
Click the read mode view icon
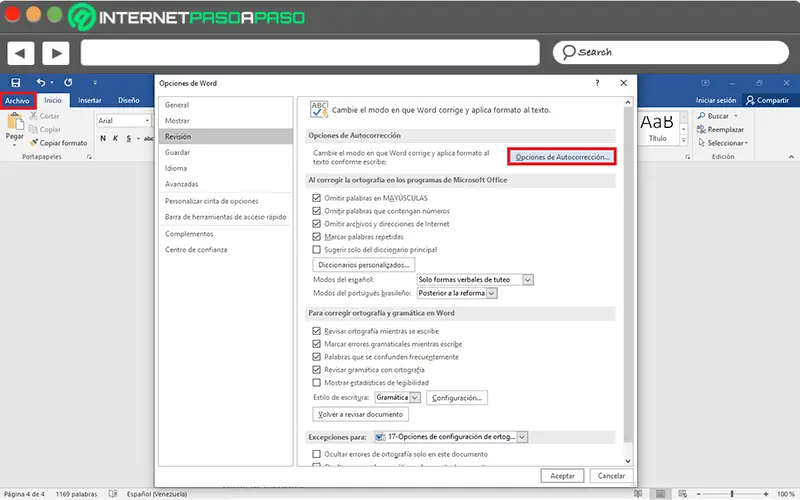click(638, 494)
